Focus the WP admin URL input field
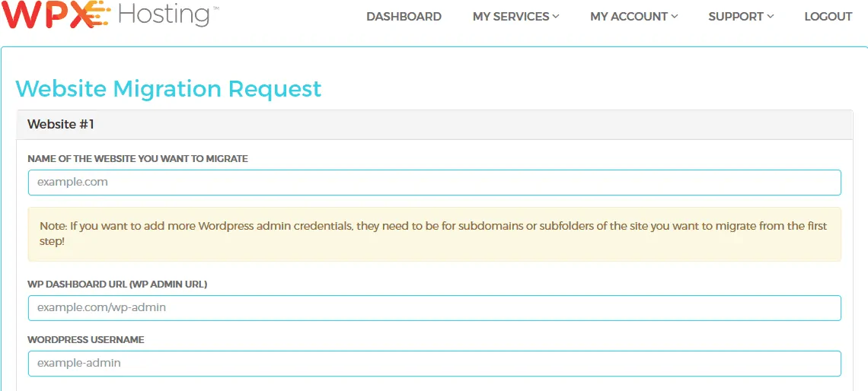 pos(435,308)
